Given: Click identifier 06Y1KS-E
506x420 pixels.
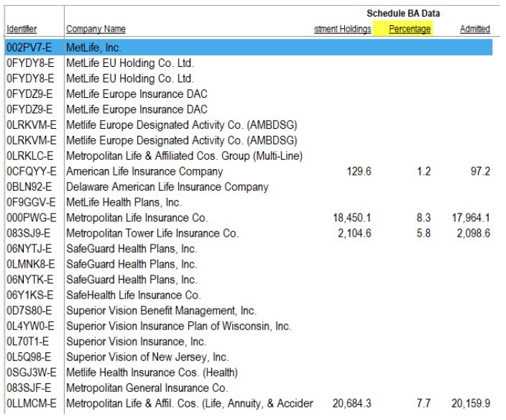Looking at the screenshot, I should click(30, 296).
